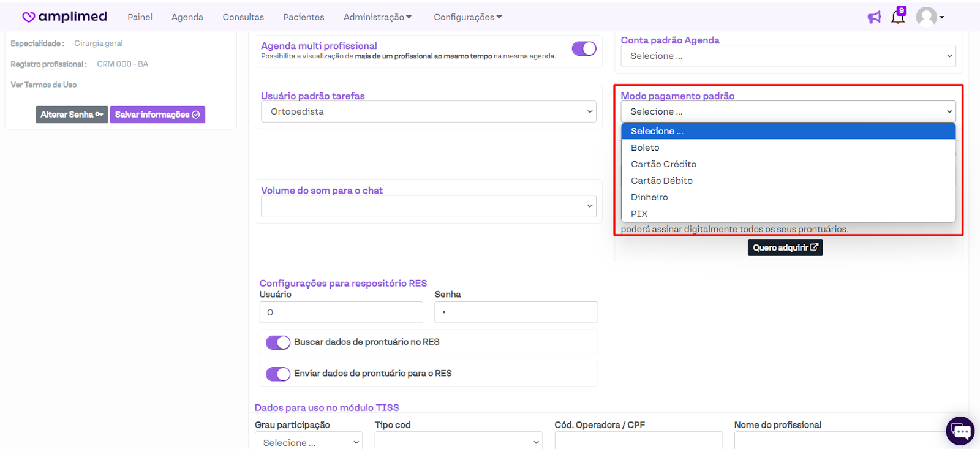Open the Administração menu

377,17
